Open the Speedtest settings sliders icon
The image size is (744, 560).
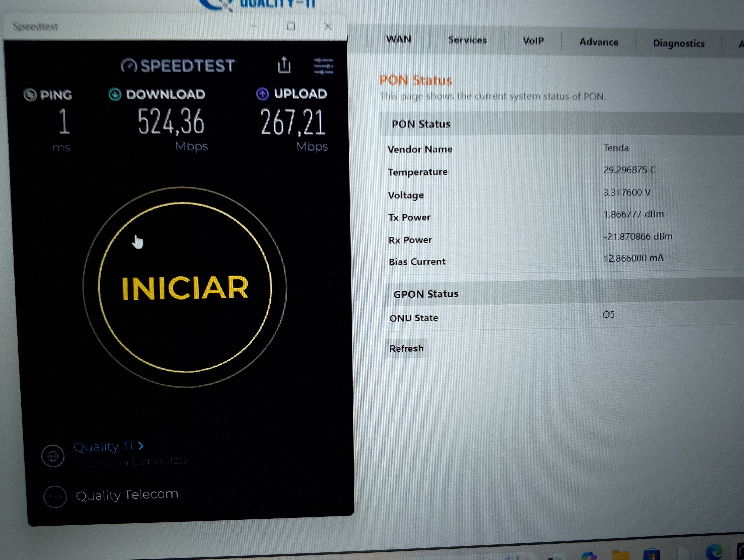(x=323, y=66)
